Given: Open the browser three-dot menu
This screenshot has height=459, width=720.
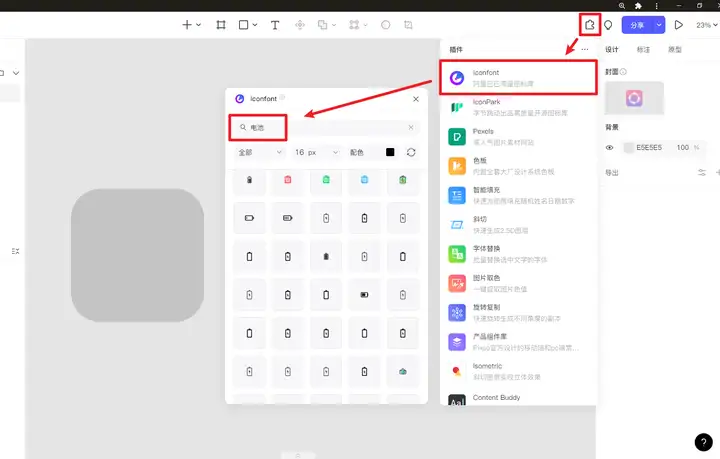Looking at the screenshot, I should coord(657,6).
